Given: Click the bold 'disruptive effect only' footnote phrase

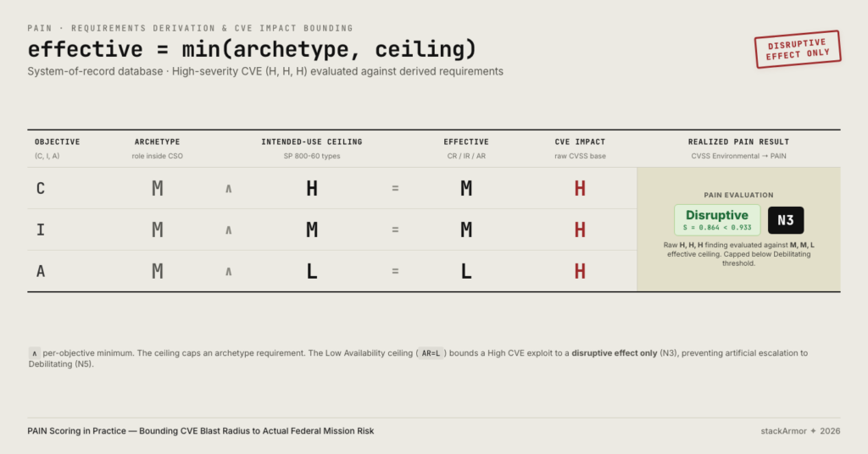Looking at the screenshot, I should click(614, 353).
